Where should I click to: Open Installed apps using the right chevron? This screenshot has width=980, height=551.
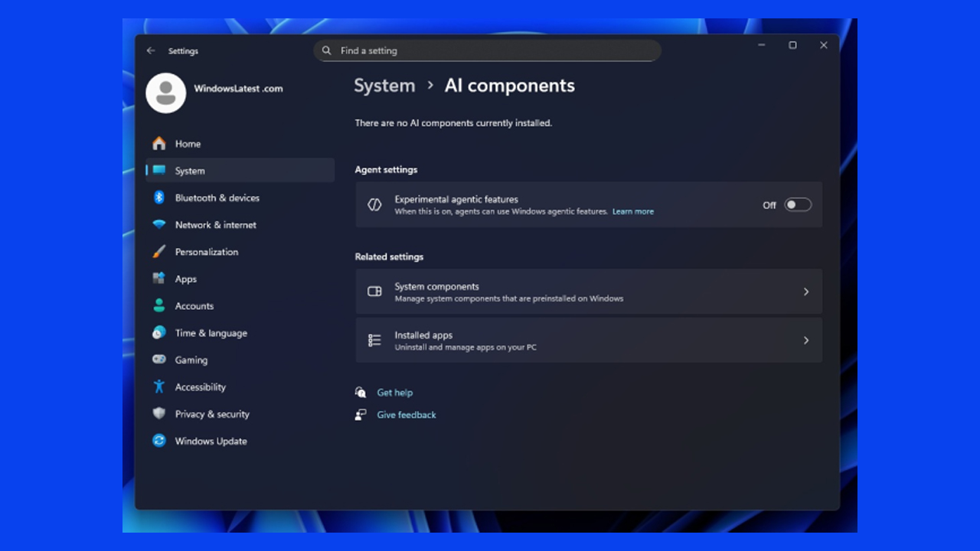805,340
